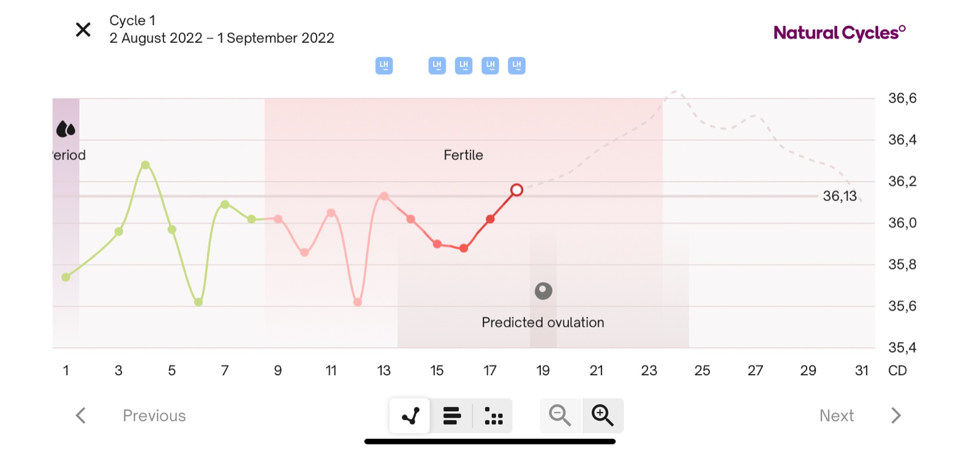This screenshot has height=453, width=980.
Task: Select the highest green temperature point on day 4
Action: [x=145, y=165]
